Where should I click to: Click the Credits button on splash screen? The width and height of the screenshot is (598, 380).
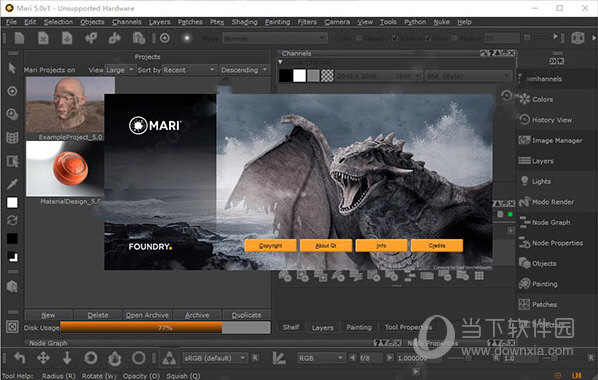[437, 245]
